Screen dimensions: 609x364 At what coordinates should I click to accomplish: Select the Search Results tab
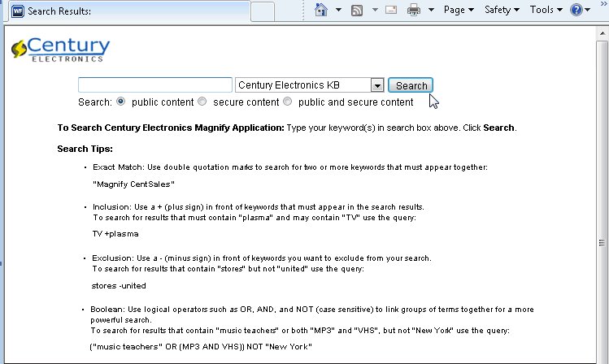tap(129, 11)
